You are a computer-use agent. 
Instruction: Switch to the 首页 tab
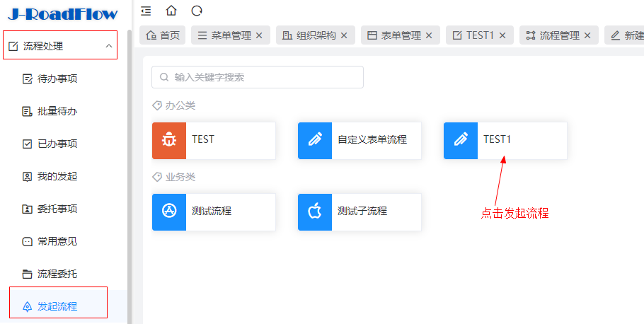click(x=163, y=35)
